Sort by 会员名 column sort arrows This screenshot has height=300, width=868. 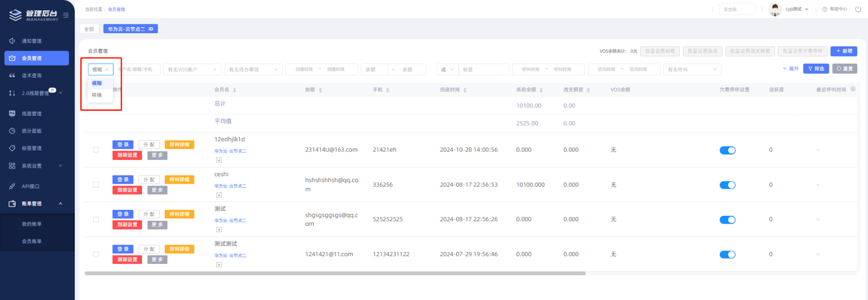pyautogui.click(x=235, y=90)
